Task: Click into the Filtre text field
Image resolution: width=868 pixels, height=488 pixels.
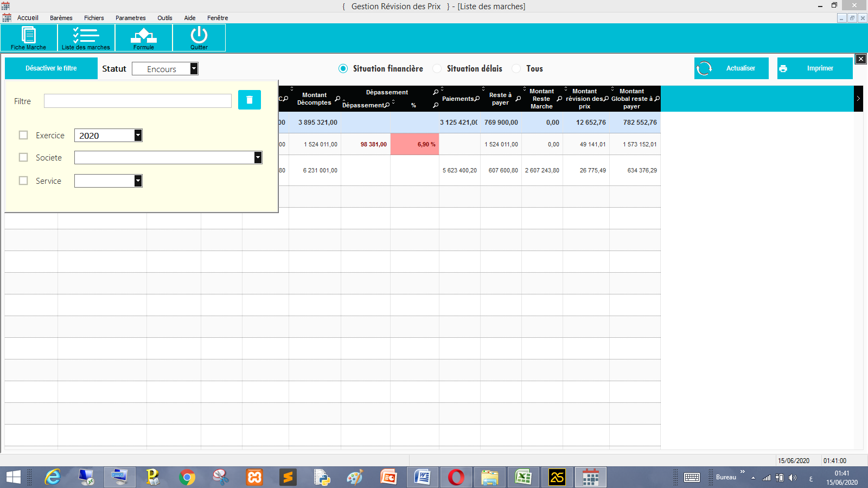Action: [137, 101]
